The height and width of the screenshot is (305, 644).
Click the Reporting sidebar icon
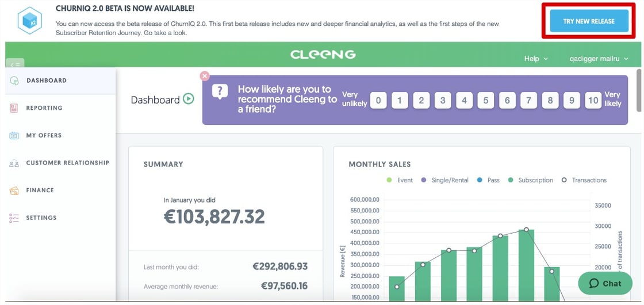click(14, 108)
